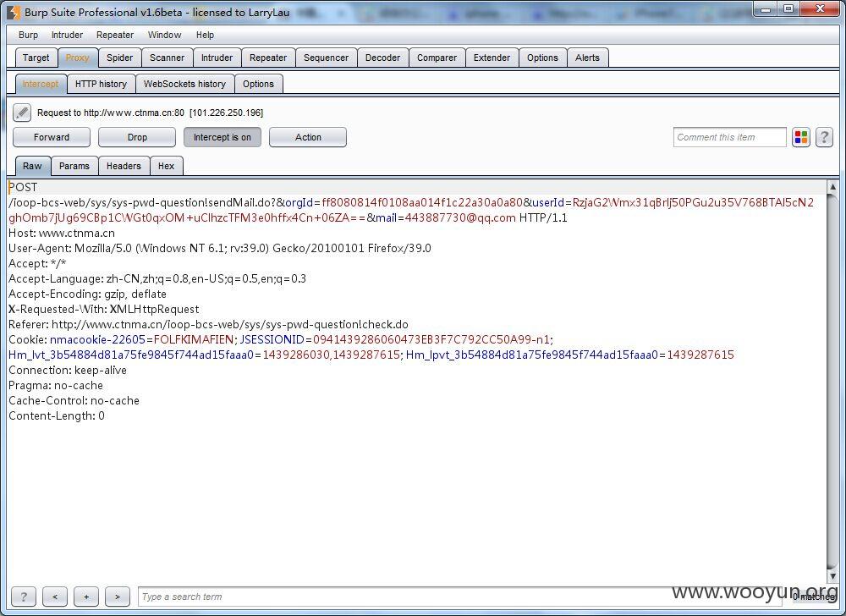846x616 pixels.
Task: Click the Accept-Encoding header line
Action: pyautogui.click(x=87, y=294)
